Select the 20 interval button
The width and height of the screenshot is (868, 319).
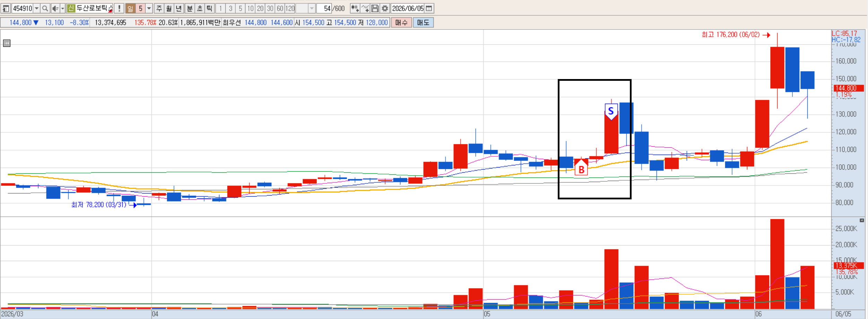260,8
